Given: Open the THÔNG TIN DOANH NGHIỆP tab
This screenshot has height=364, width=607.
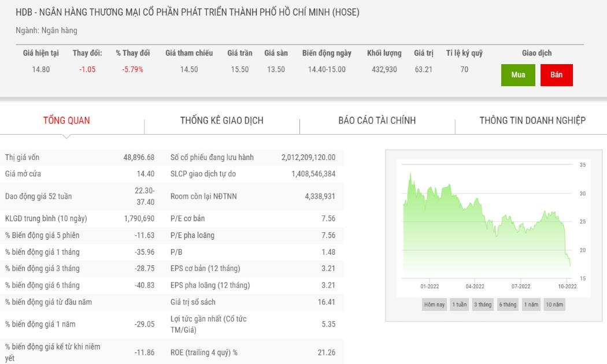Looking at the screenshot, I should tap(532, 120).
